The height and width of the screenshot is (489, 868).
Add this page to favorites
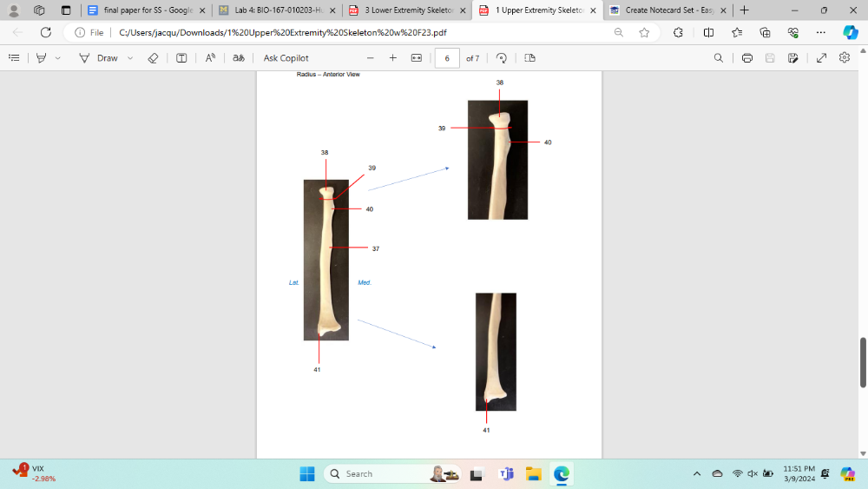click(644, 32)
